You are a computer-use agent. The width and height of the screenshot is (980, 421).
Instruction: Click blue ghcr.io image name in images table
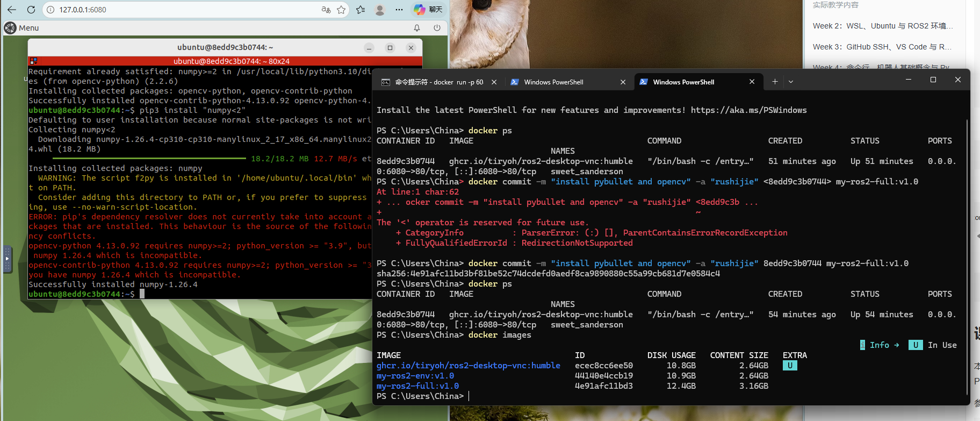[469, 366]
